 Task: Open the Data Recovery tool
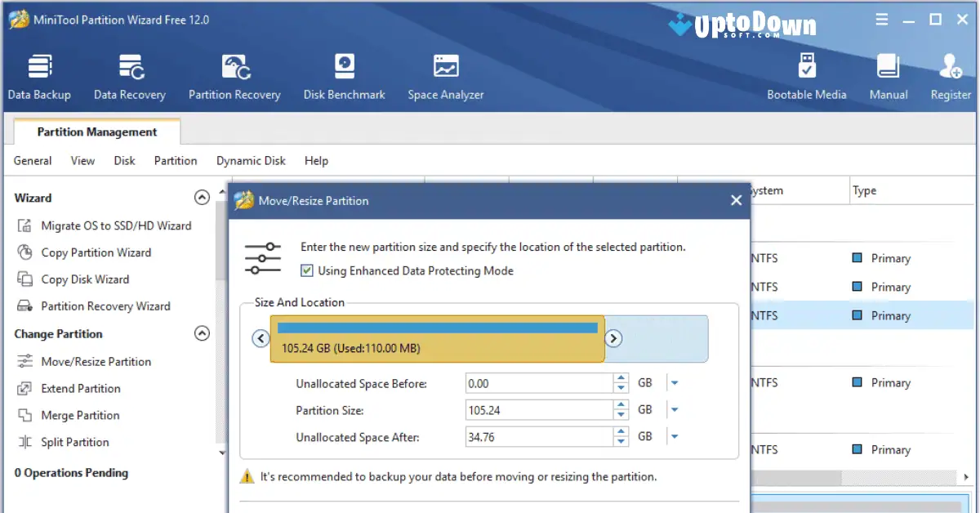(x=129, y=76)
